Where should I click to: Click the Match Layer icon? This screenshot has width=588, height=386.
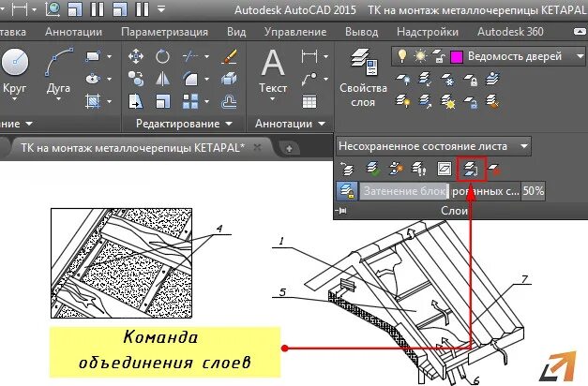pyautogui.click(x=492, y=101)
